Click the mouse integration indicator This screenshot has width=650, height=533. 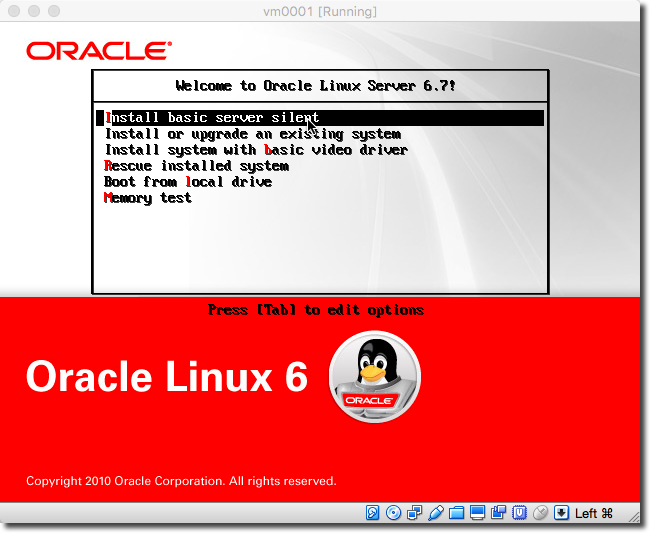click(x=540, y=513)
